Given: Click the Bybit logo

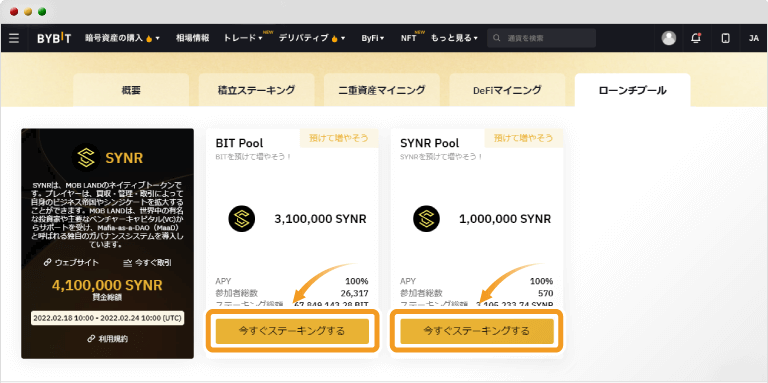Looking at the screenshot, I should click(x=54, y=38).
